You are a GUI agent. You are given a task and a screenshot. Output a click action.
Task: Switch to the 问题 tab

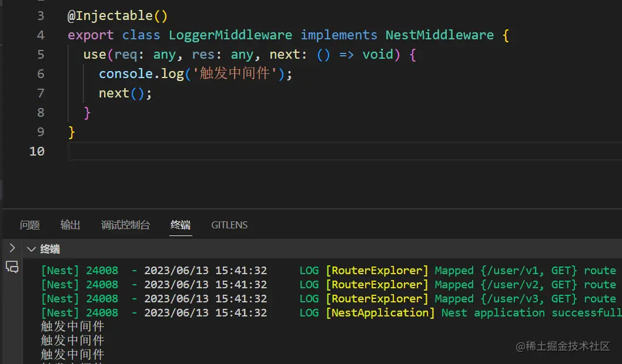(30, 225)
